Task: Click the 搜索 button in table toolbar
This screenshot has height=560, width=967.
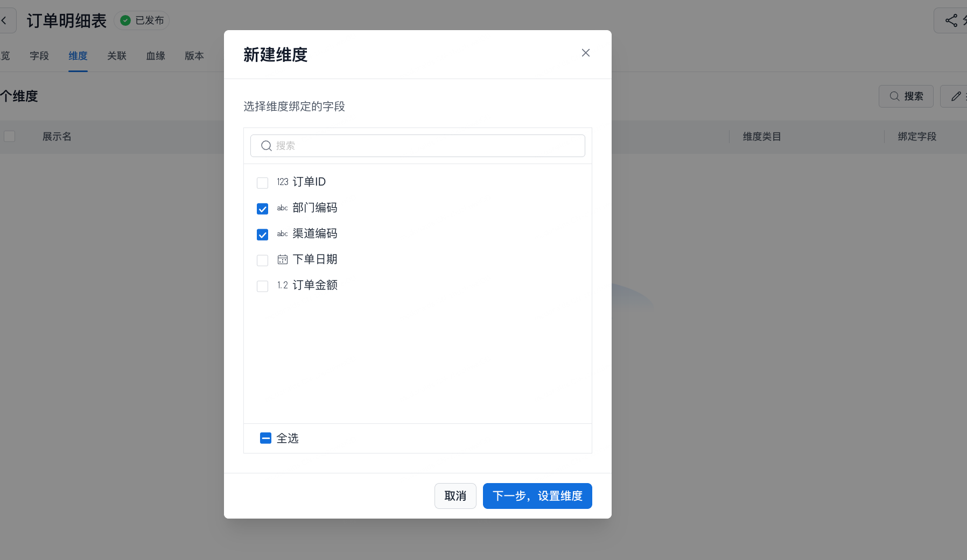Action: point(906,96)
